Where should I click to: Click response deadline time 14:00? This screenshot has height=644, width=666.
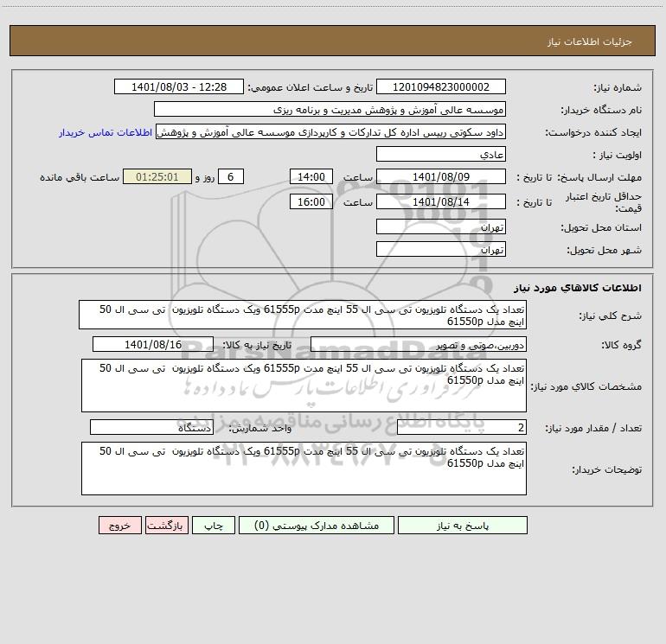tap(311, 176)
